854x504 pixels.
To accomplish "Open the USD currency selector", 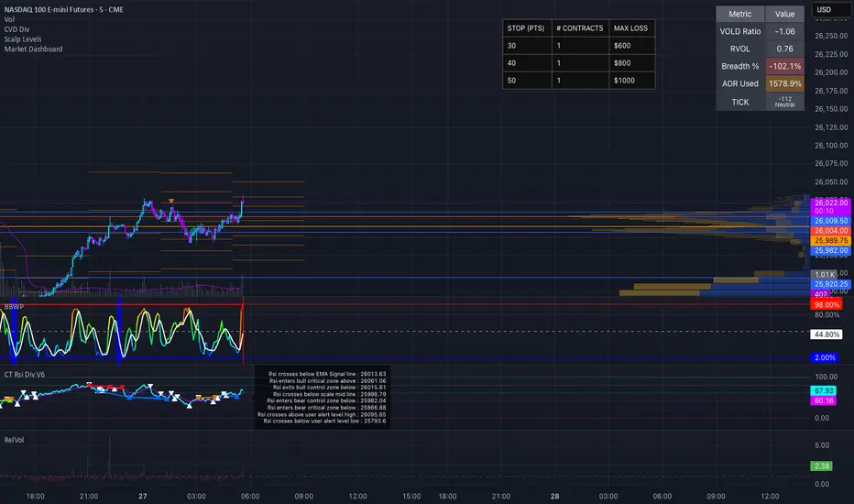I will 828,10.
